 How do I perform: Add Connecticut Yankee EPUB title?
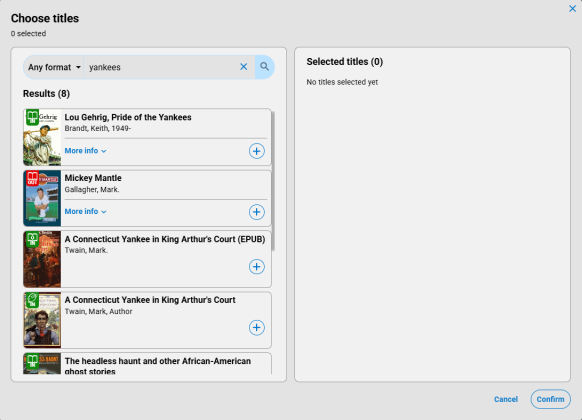[256, 267]
